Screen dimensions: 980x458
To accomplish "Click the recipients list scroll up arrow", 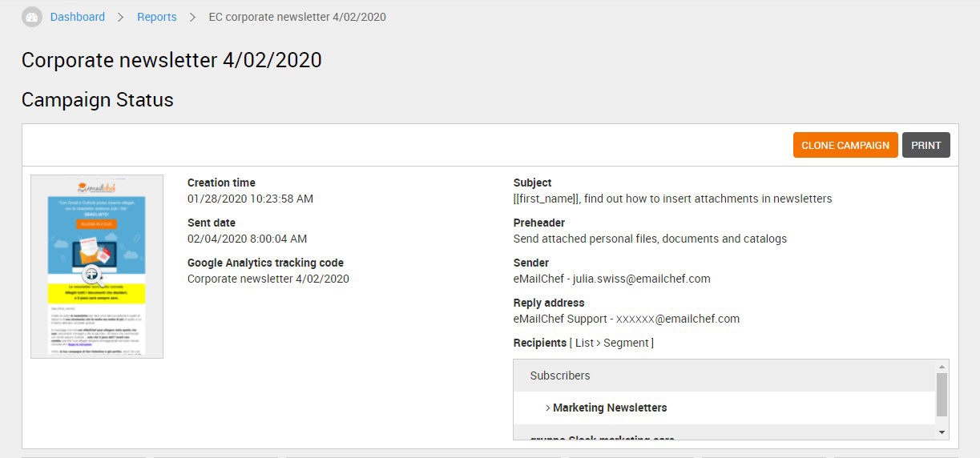I will point(942,367).
